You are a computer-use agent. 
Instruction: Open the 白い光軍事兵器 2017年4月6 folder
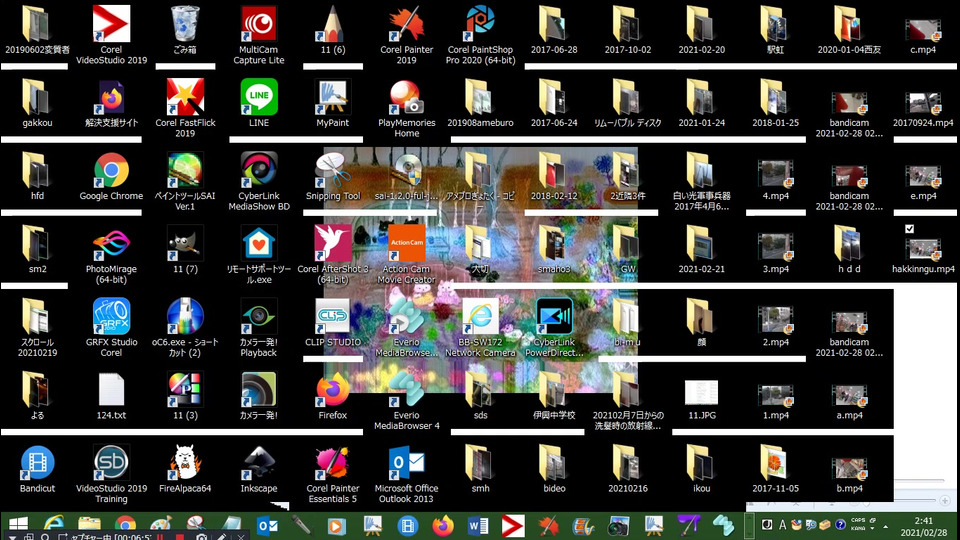click(702, 181)
